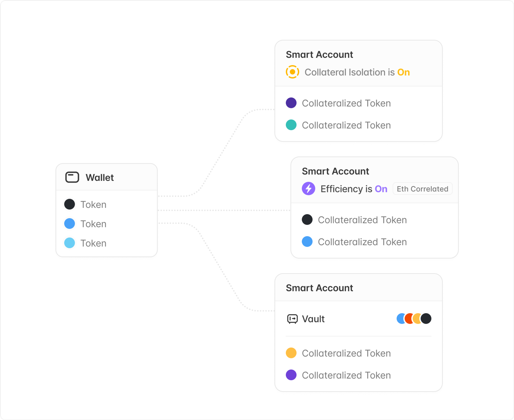
Task: Click the purple lightning Efficiency icon
Action: [x=308, y=189]
